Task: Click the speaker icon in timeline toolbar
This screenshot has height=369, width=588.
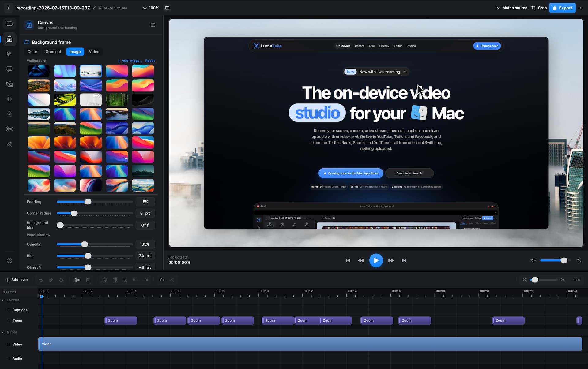Action: [162, 280]
